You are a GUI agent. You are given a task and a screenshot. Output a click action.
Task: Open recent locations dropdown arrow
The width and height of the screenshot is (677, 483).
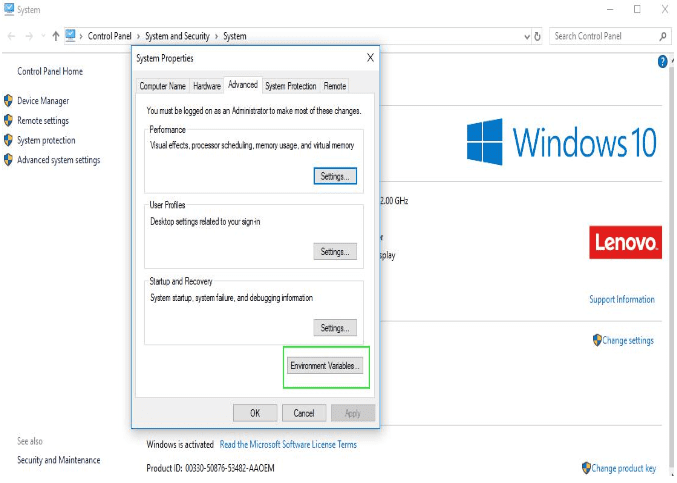tap(43, 36)
